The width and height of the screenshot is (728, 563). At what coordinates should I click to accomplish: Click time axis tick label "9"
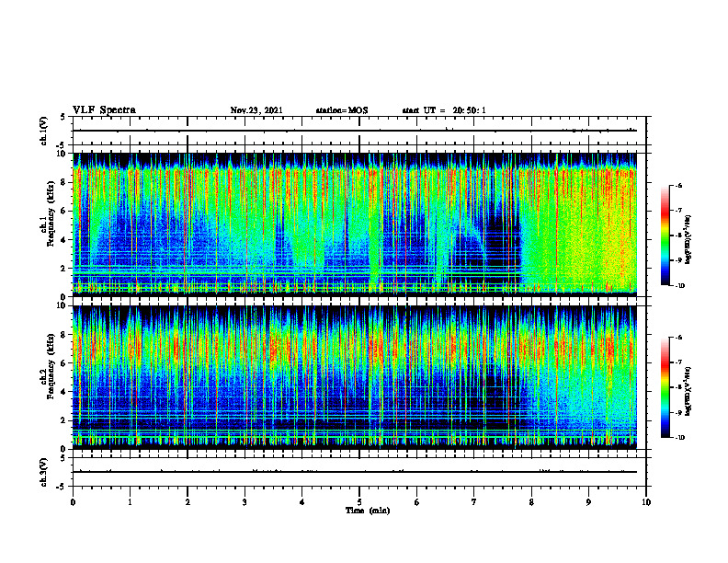[x=588, y=502]
